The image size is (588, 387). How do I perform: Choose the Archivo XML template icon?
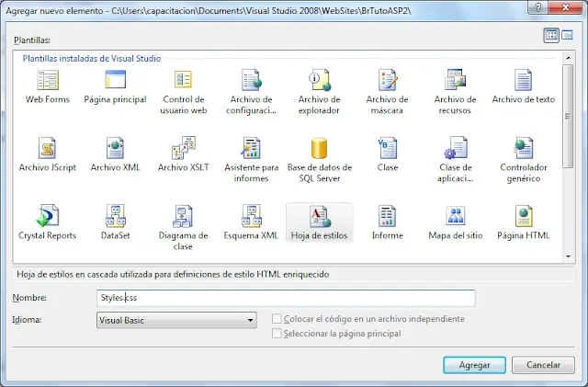tap(116, 148)
